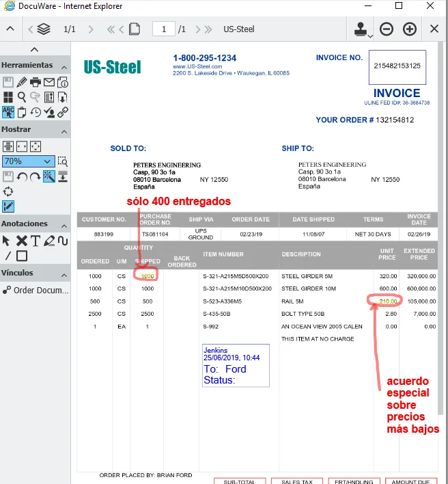Select the zoom area marquee tool

[x=63, y=161]
